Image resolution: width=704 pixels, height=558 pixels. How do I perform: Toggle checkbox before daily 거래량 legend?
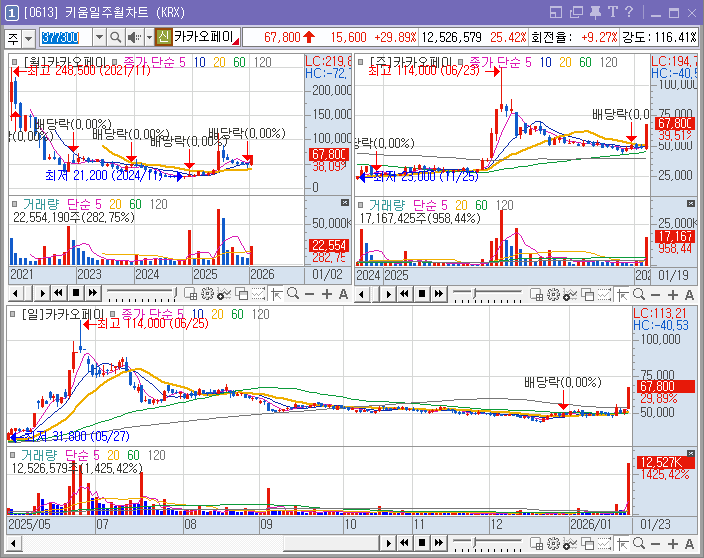pyautogui.click(x=13, y=455)
